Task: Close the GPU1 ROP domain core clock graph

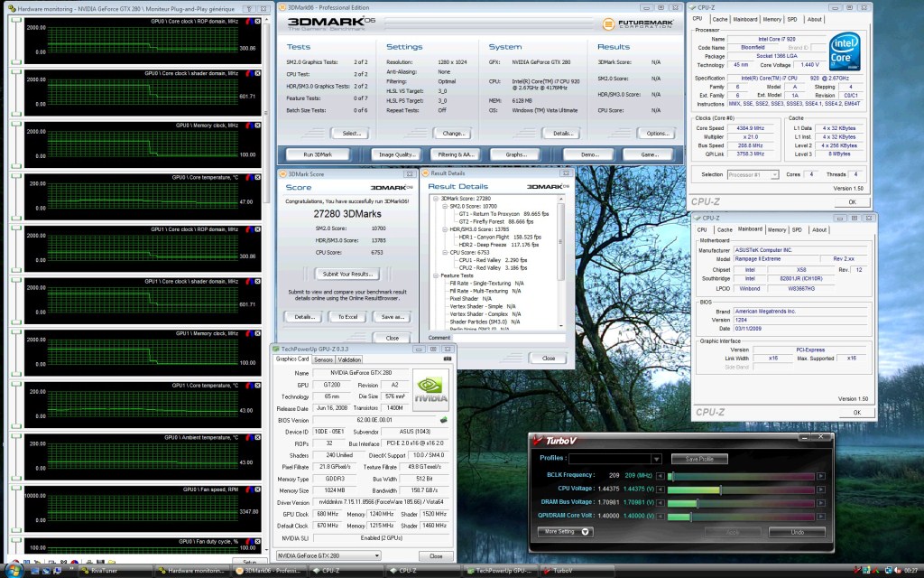Action: point(257,228)
